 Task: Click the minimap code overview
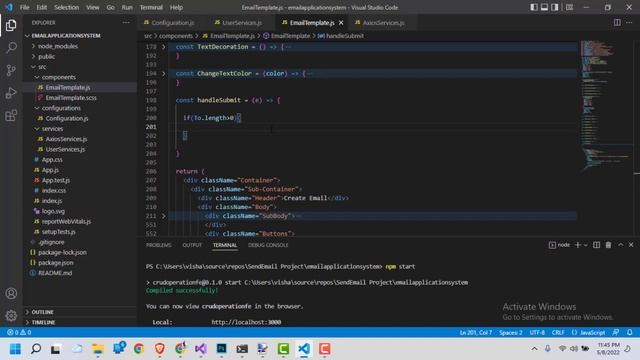pos(606,106)
